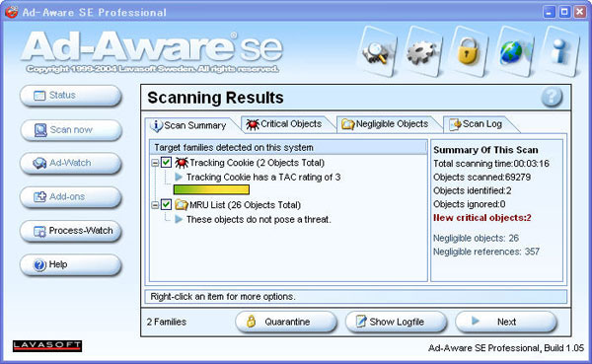
Task: Click 'Negligible references: 357' text
Action: click(486, 252)
